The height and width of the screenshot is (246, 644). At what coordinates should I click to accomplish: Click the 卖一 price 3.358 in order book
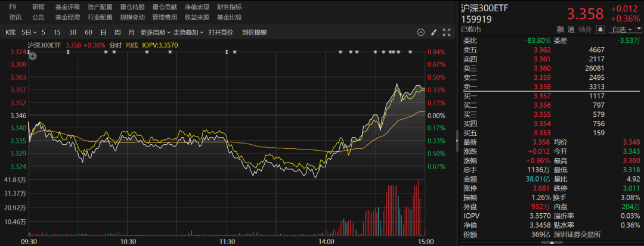(541, 86)
